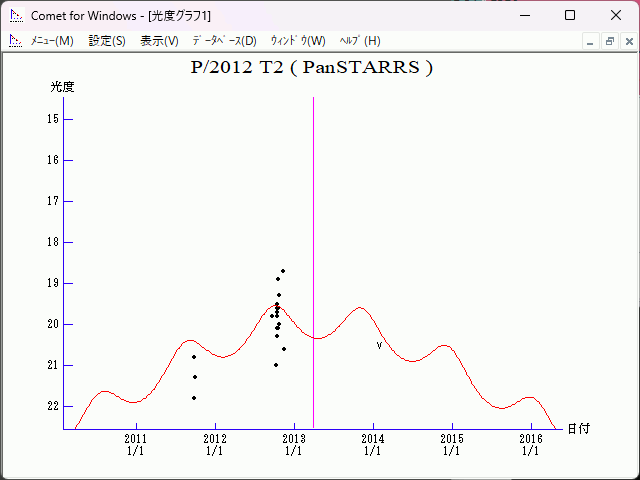Click the magnitude 15 tick on 光度 axis
This screenshot has height=480, width=640.
click(x=68, y=119)
